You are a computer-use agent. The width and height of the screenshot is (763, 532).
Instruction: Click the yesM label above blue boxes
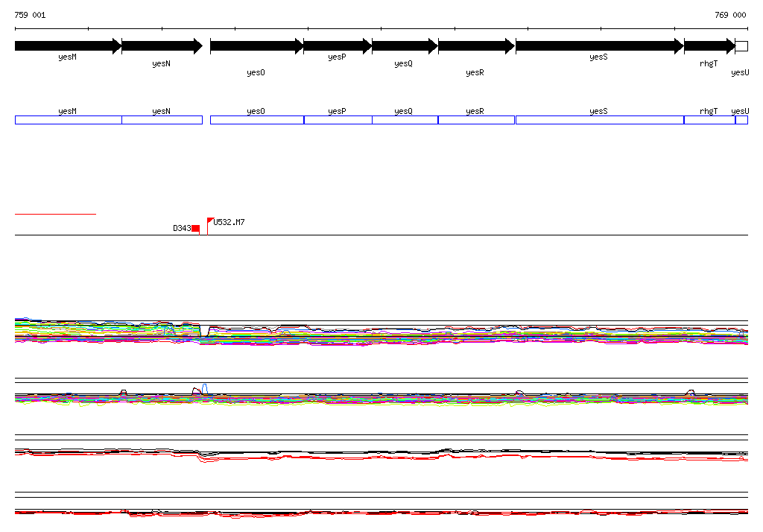tap(67, 112)
